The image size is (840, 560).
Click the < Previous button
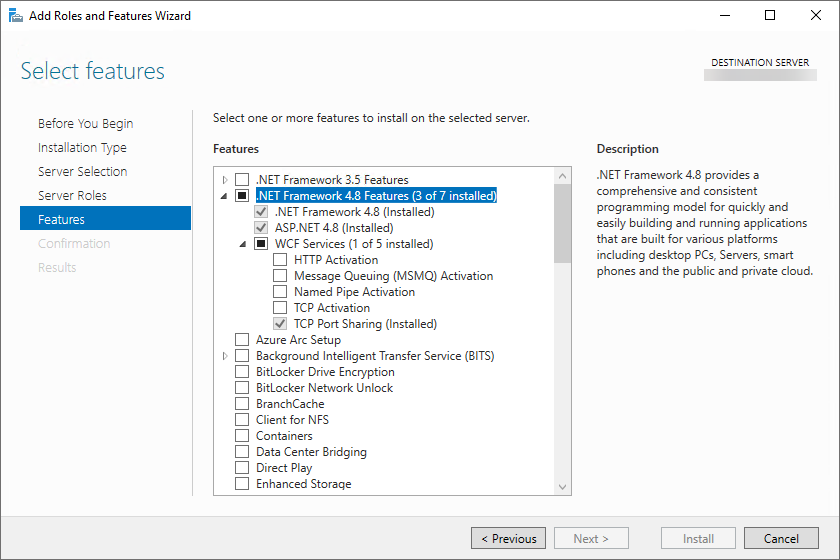click(508, 538)
